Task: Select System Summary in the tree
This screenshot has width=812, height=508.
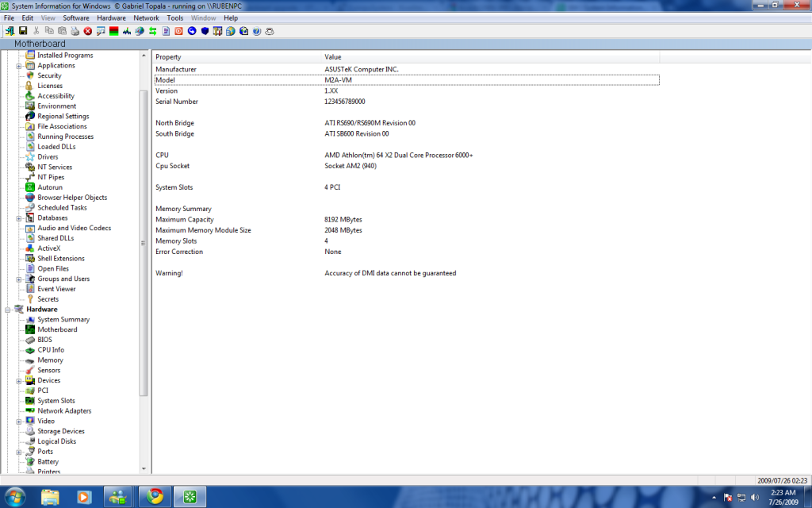Action: pos(63,319)
